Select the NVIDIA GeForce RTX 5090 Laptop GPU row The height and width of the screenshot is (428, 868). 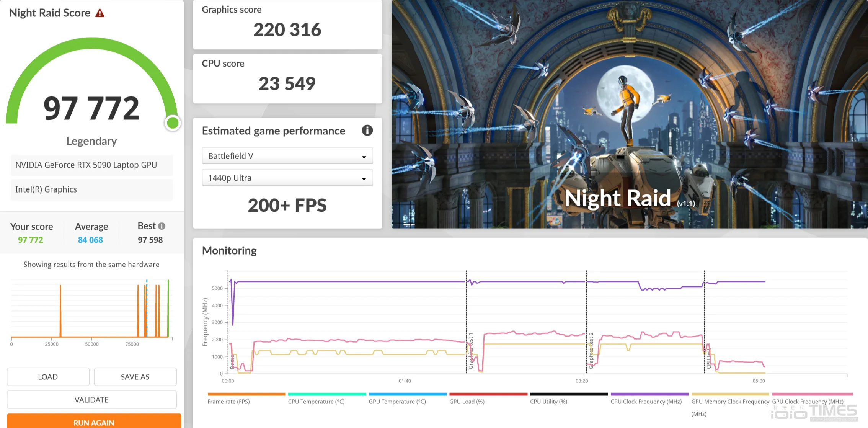tap(92, 165)
